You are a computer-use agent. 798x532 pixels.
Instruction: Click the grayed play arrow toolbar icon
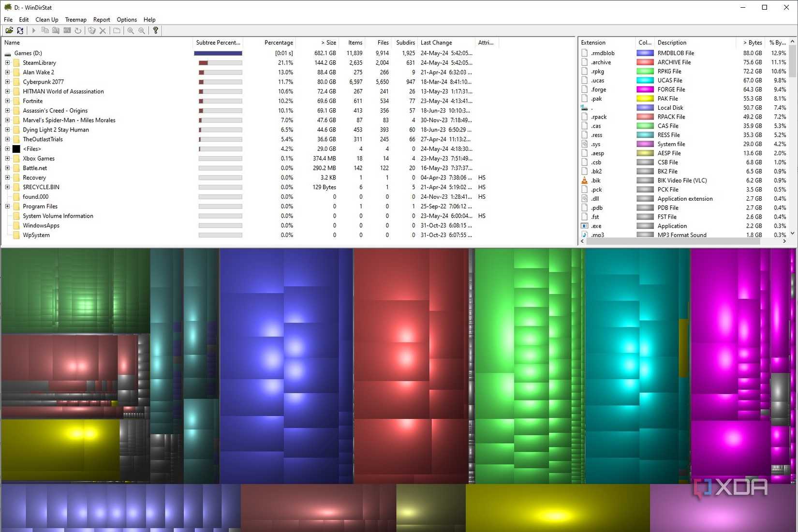(34, 30)
